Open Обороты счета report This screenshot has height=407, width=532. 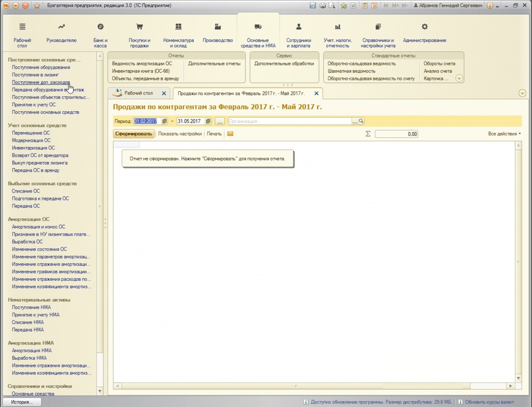pos(440,63)
